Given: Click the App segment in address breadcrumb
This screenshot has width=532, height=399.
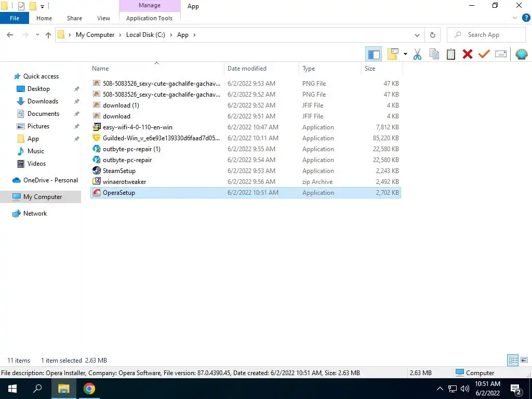Looking at the screenshot, I should pos(182,35).
